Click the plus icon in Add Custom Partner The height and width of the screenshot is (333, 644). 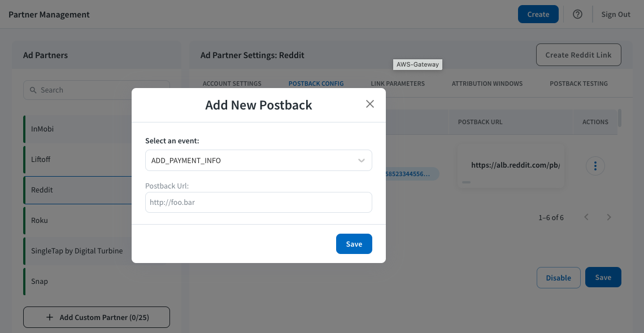pyautogui.click(x=50, y=317)
